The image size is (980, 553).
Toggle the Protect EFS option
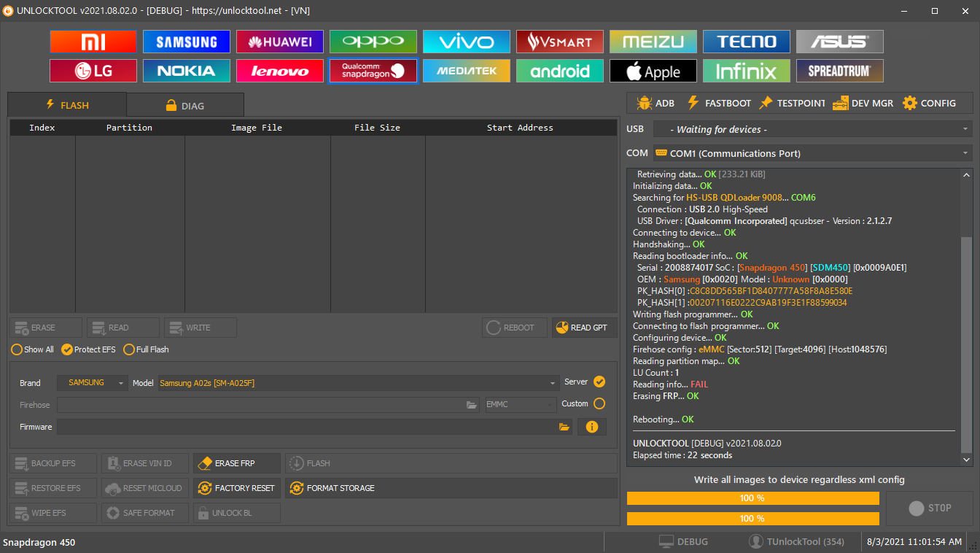[89, 349]
